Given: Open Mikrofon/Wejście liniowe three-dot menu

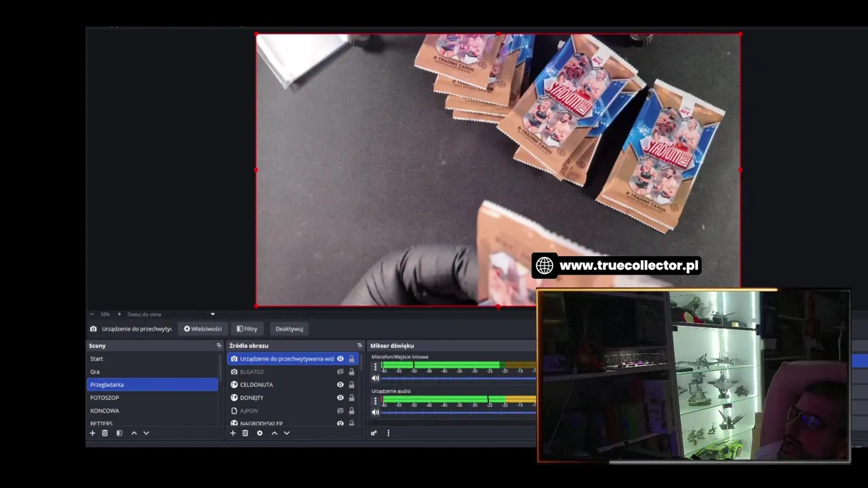Looking at the screenshot, I should (375, 367).
